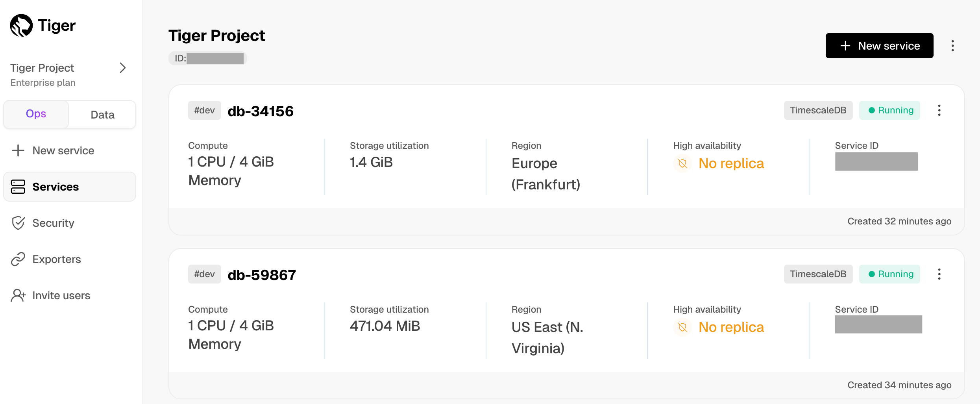This screenshot has width=980, height=404.
Task: Click the plus icon beside sidebar New service
Action: click(x=18, y=150)
